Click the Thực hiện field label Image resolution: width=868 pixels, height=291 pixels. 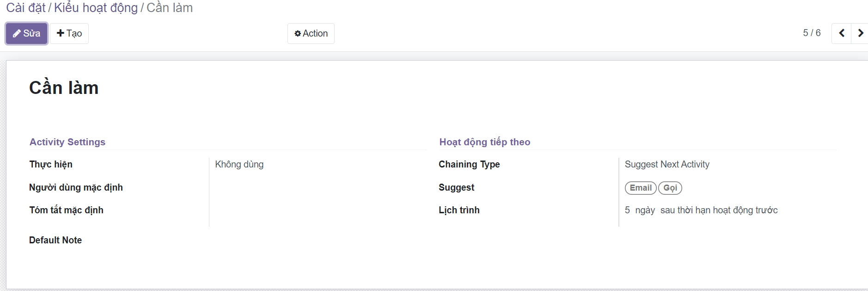51,164
